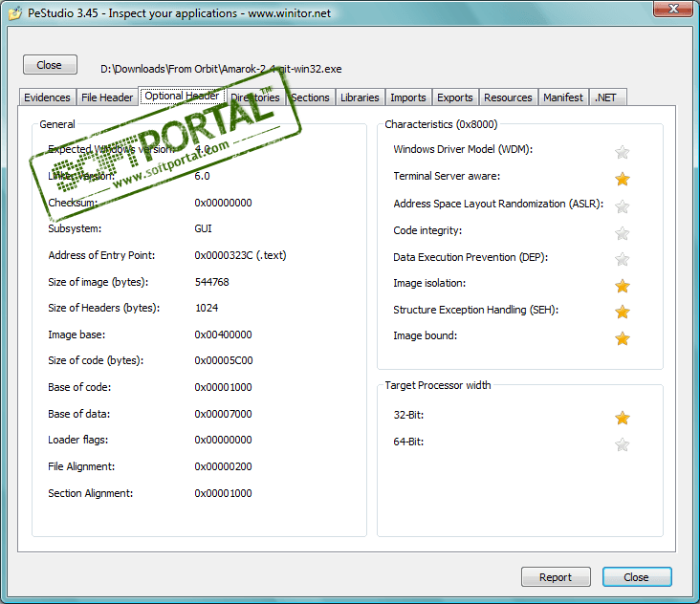This screenshot has height=604, width=700.
Task: Click the Size of image value 544768
Action: pyautogui.click(x=212, y=282)
